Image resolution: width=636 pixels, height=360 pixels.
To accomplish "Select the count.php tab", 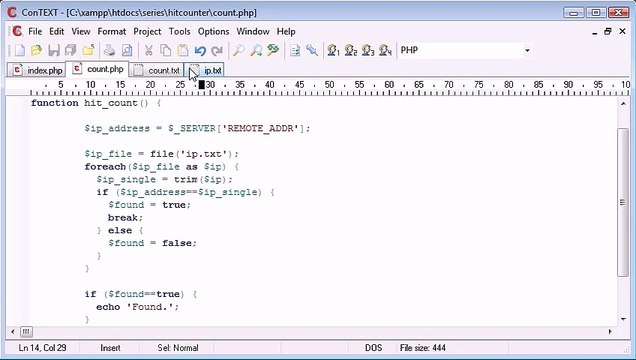I will [x=98, y=69].
